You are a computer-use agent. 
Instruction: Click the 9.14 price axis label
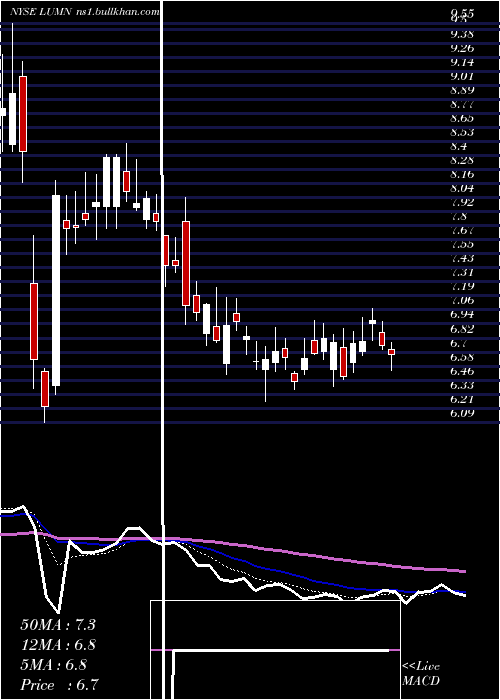pyautogui.click(x=462, y=62)
